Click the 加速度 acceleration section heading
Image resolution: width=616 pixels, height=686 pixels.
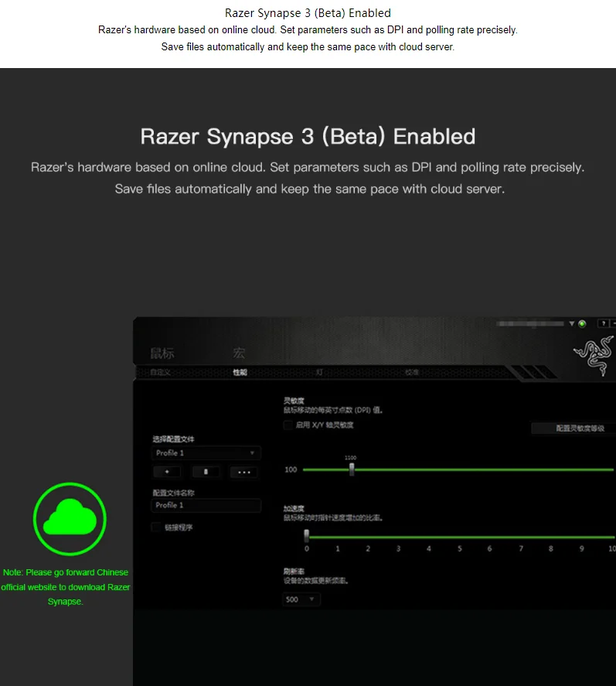coord(294,508)
